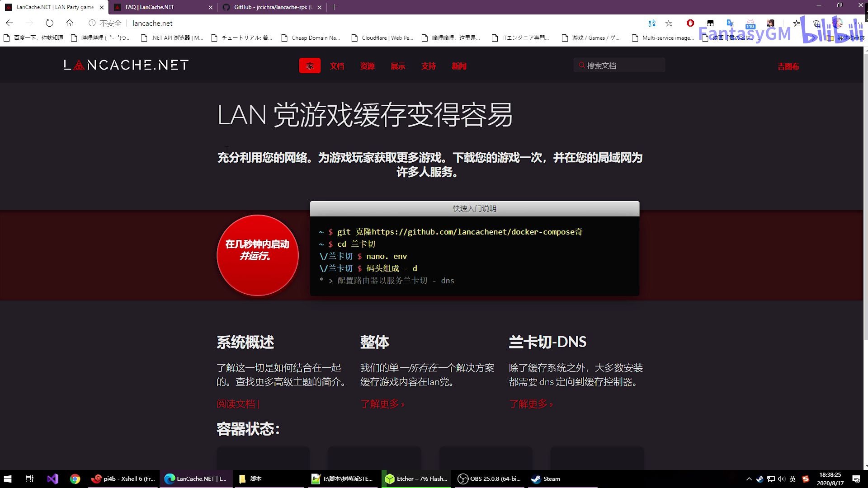Click the not-secure site info icon

pos(92,23)
